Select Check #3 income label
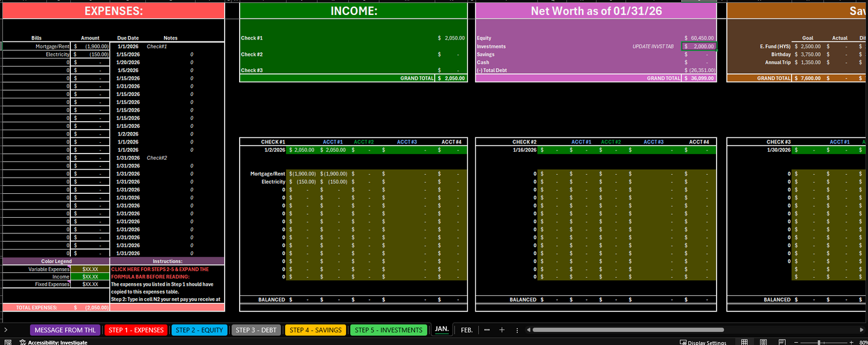The width and height of the screenshot is (868, 345). tap(252, 70)
